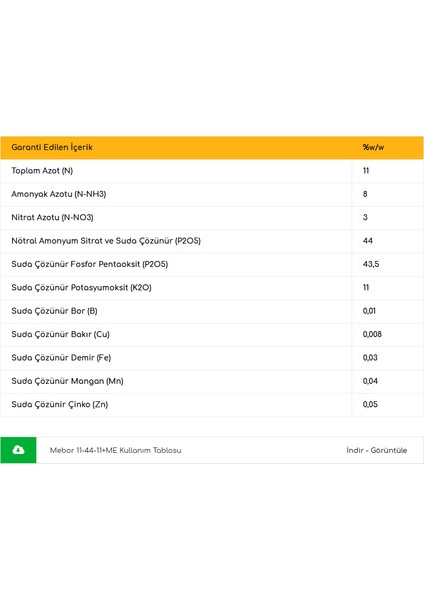The width and height of the screenshot is (424, 600).
Task: Select the Garanti Edilen İçerik header
Action: (x=52, y=147)
